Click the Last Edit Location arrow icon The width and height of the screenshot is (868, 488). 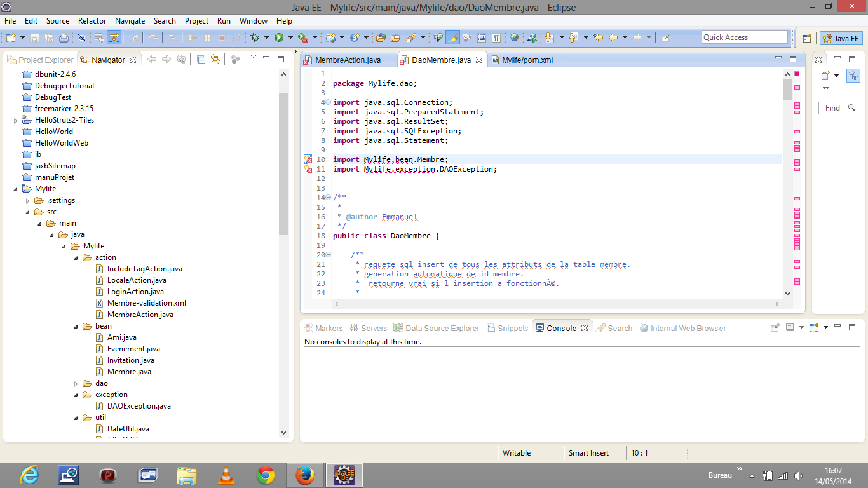598,38
